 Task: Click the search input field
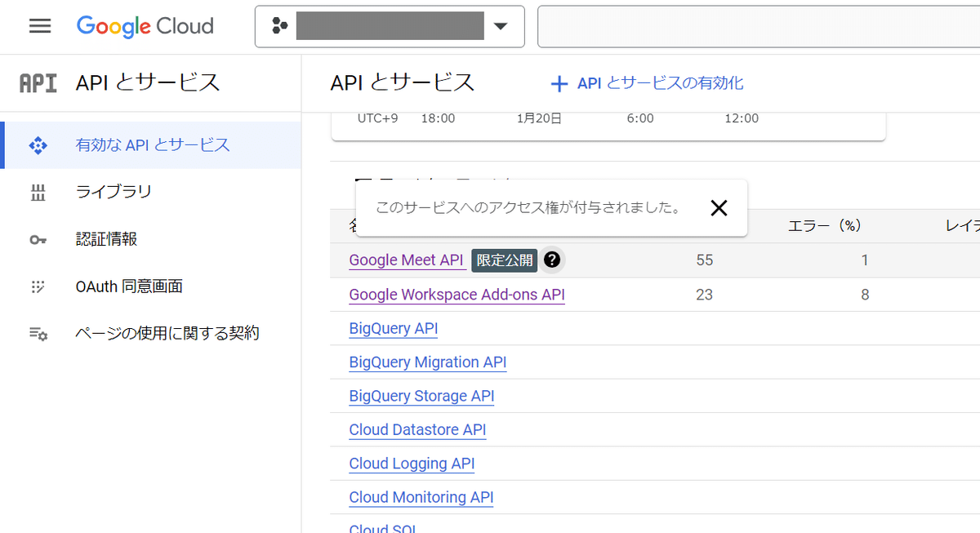pyautogui.click(x=758, y=27)
